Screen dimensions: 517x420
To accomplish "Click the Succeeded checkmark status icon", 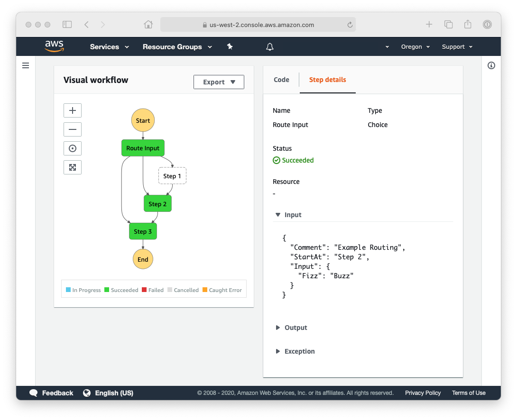I will click(277, 160).
